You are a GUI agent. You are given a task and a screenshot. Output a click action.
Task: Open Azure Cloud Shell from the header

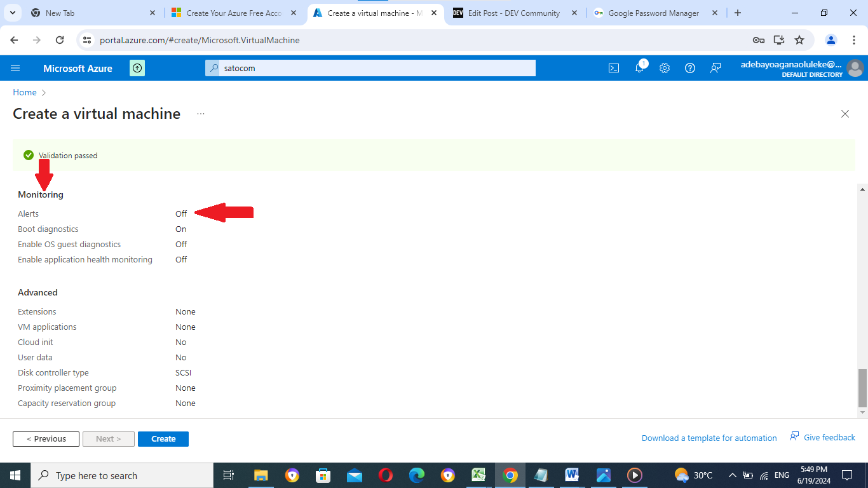pyautogui.click(x=614, y=68)
